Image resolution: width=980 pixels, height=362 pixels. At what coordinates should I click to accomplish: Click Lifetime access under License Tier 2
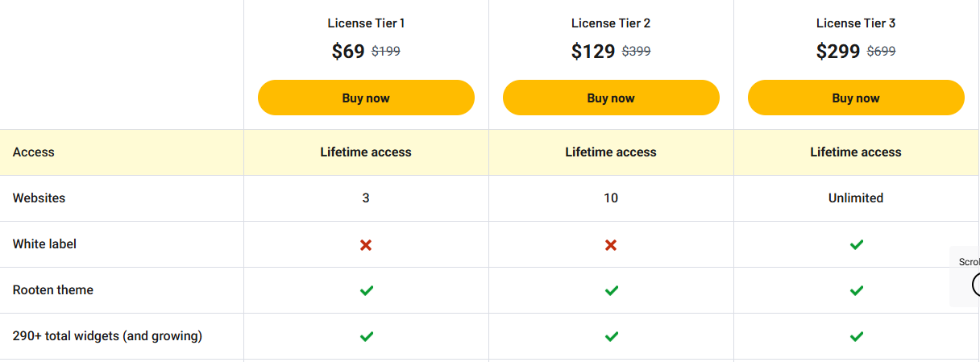click(611, 152)
